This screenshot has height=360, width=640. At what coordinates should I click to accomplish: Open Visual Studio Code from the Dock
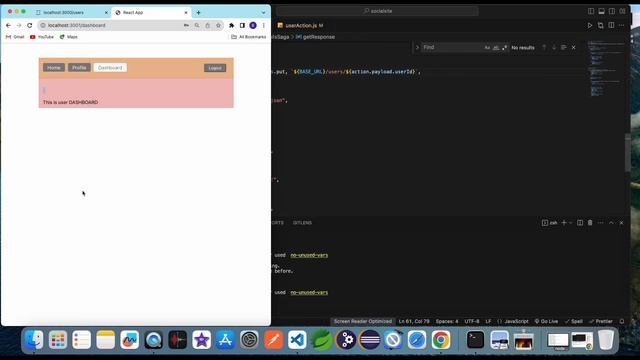pyautogui.click(x=298, y=340)
